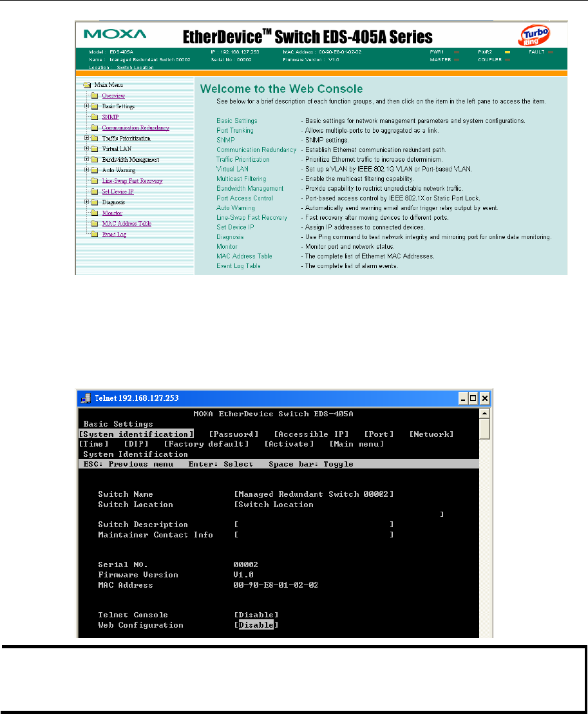
Task: Close the Telnet window
Action: click(485, 398)
